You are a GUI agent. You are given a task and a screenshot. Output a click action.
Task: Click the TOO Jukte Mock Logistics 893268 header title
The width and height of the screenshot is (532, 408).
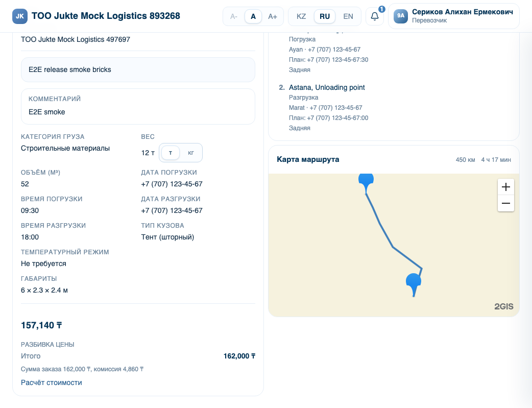[x=106, y=16]
